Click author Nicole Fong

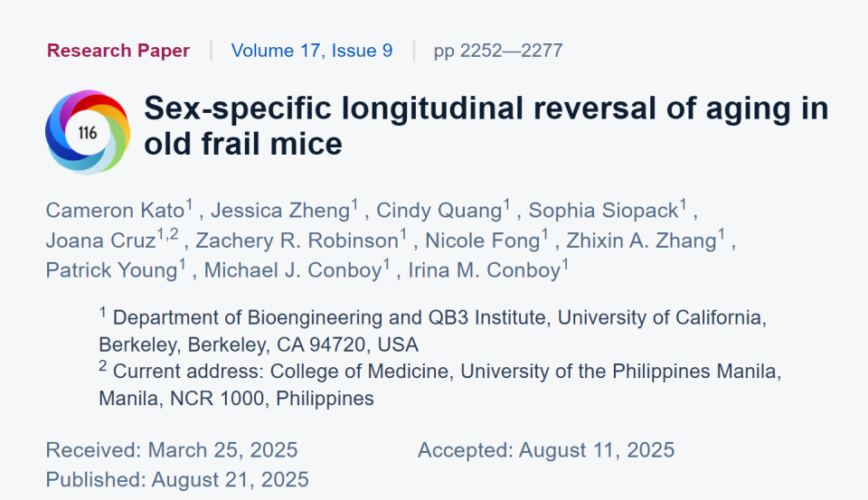click(x=480, y=241)
